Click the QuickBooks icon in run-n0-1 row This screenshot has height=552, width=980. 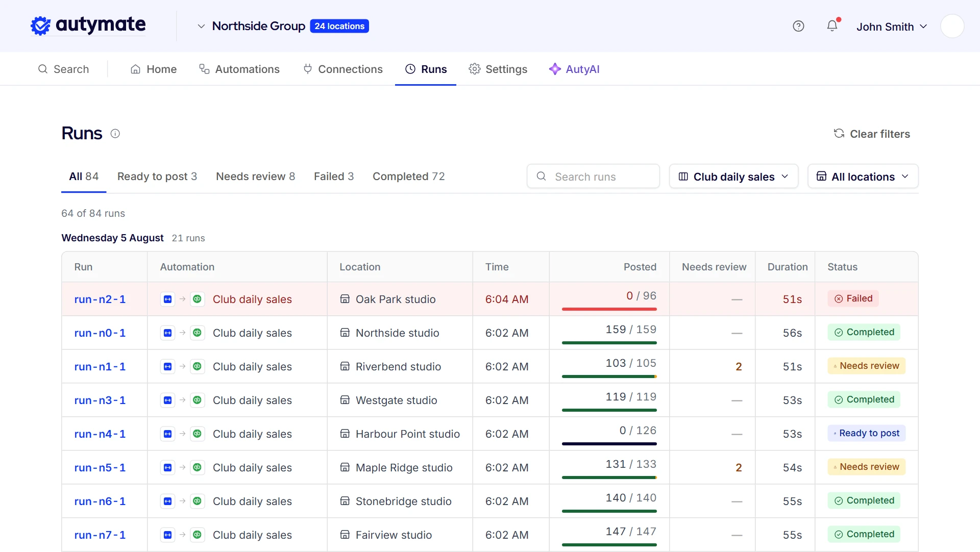pos(197,333)
